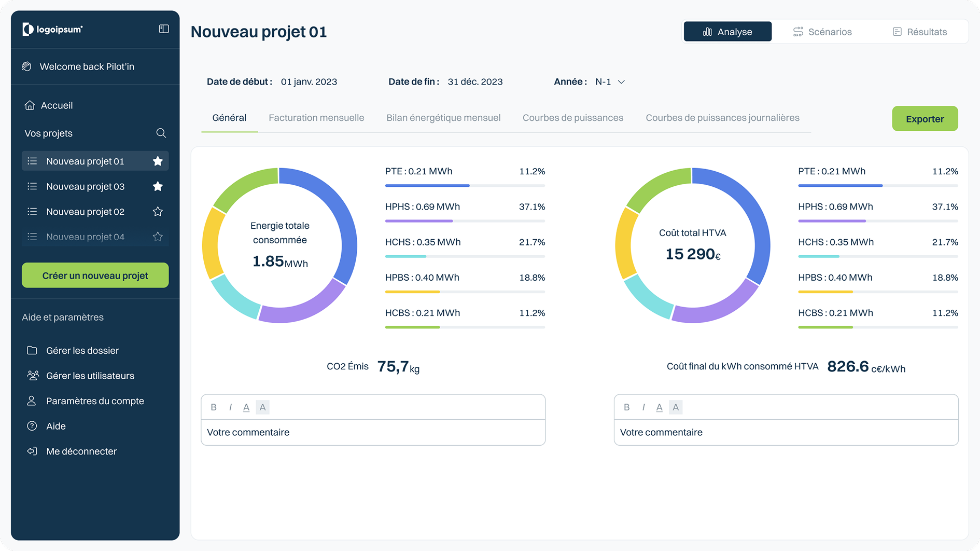Screen dimensions: 980x551
Task: Click the HPHS progress bar in the energy panel
Action: [465, 221]
